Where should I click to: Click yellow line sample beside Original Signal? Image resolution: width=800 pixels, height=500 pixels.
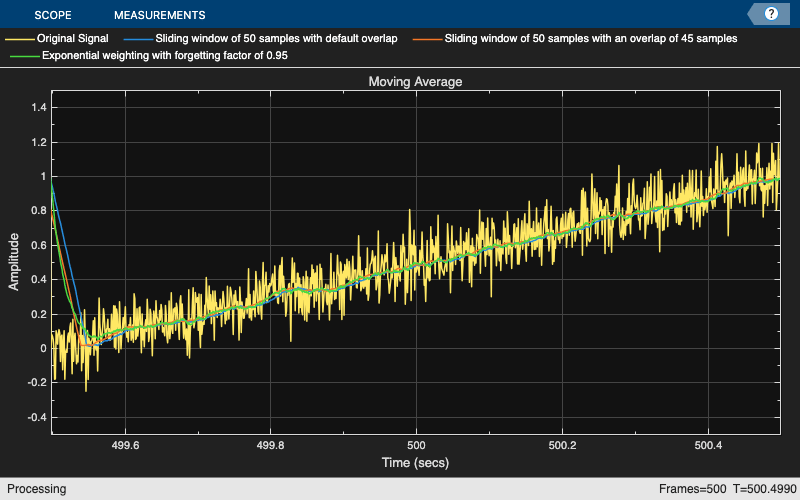tap(19, 38)
